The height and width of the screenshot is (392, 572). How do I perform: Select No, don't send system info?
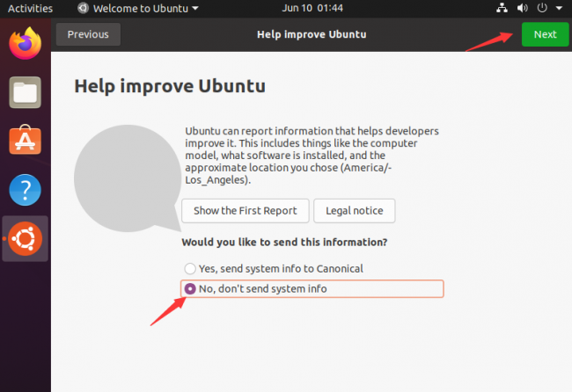pyautogui.click(x=312, y=289)
